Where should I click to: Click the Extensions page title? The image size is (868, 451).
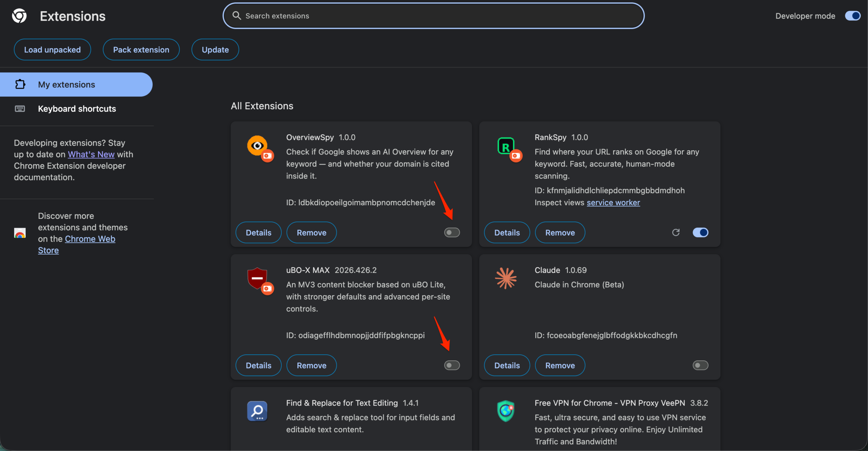pyautogui.click(x=73, y=16)
